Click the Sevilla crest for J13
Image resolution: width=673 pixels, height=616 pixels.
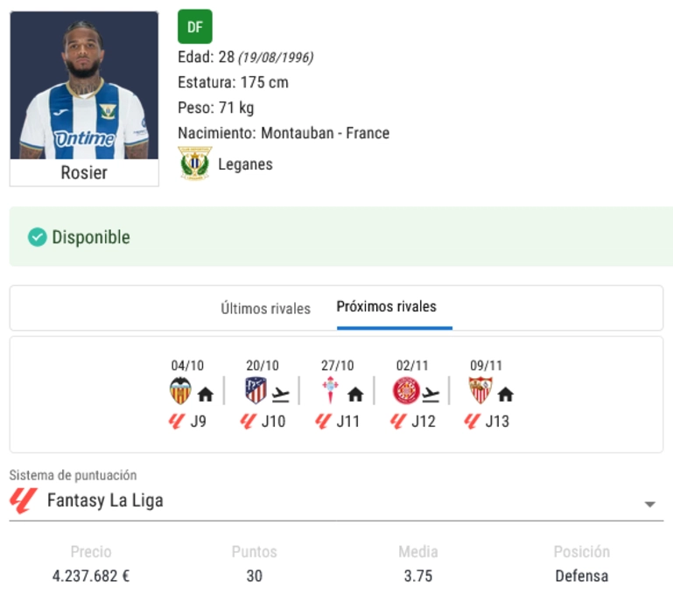(x=480, y=390)
